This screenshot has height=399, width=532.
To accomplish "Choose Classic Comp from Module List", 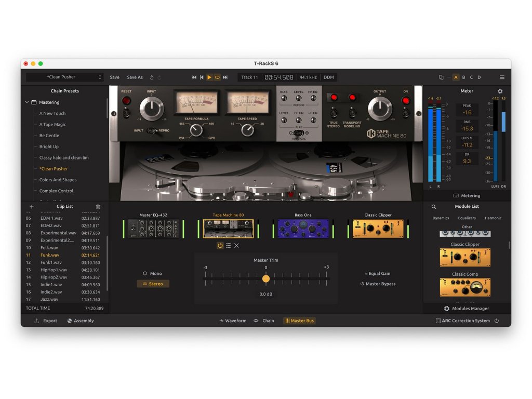I will coord(465,287).
